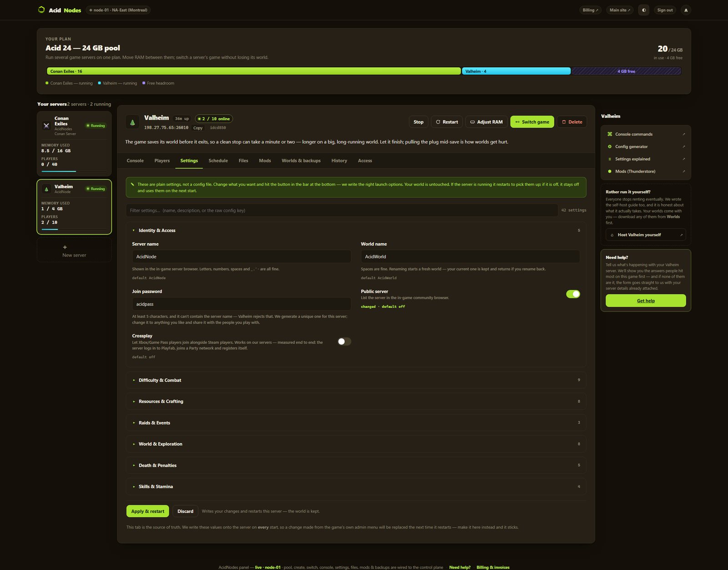Viewport: 728px width, 570px height.
Task: Click the home icon in Host Valheim yourself
Action: click(x=612, y=235)
